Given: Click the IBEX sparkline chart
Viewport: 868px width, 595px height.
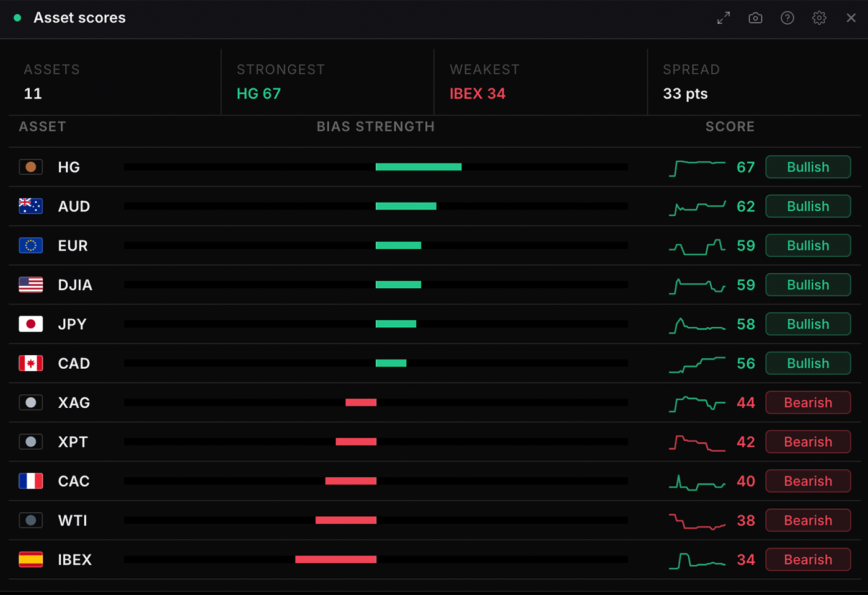Looking at the screenshot, I should pyautogui.click(x=697, y=561).
